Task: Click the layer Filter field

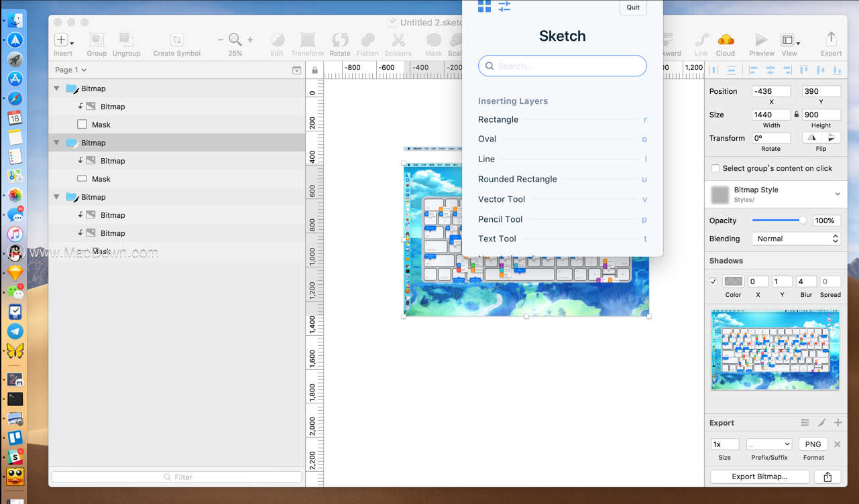Action: [x=177, y=477]
